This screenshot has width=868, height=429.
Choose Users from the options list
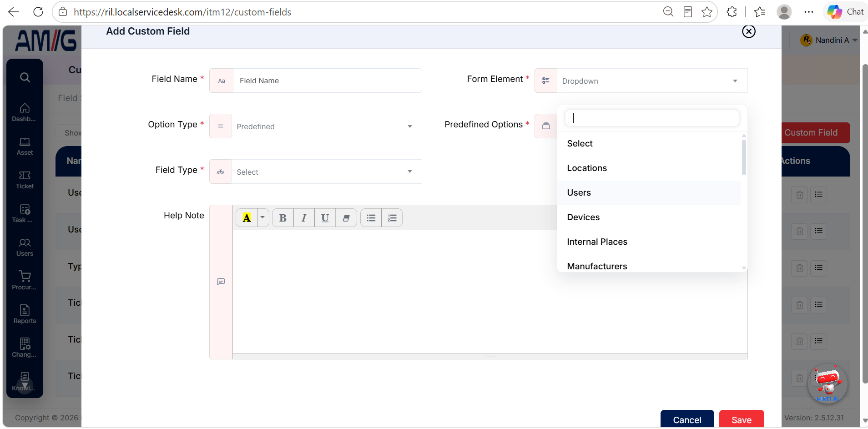pos(649,193)
